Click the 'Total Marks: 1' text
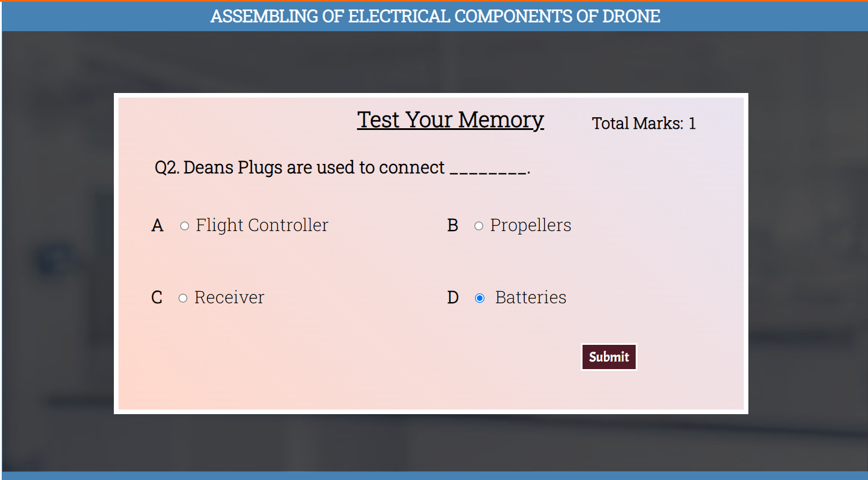Viewport: 868px width, 480px height. click(x=644, y=124)
